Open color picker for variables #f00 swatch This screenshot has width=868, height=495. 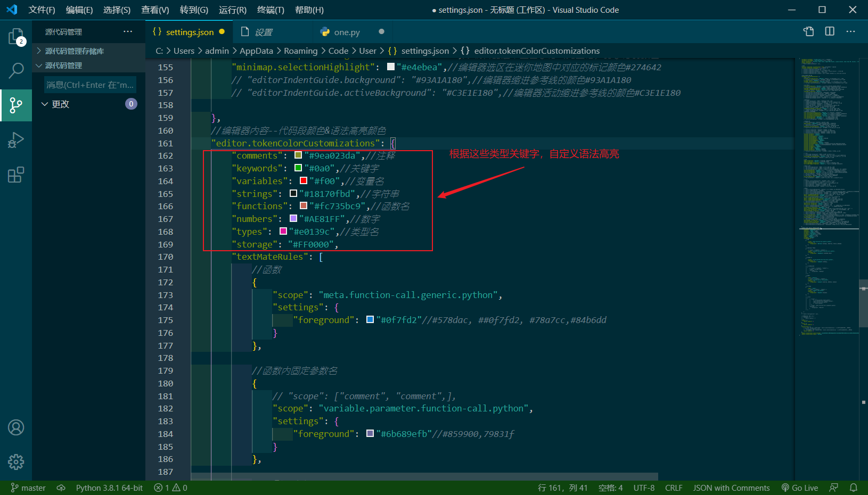(x=304, y=181)
